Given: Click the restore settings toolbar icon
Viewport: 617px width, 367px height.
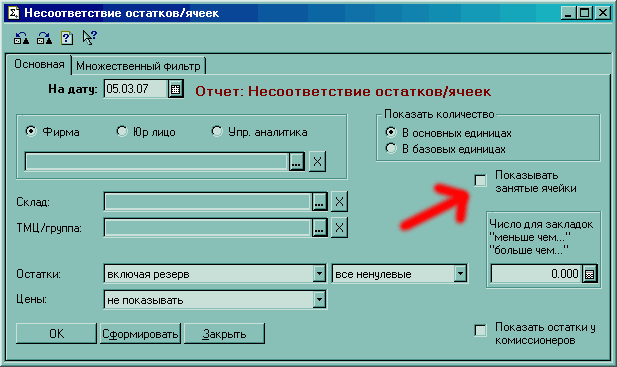Looking at the screenshot, I should [x=21, y=38].
